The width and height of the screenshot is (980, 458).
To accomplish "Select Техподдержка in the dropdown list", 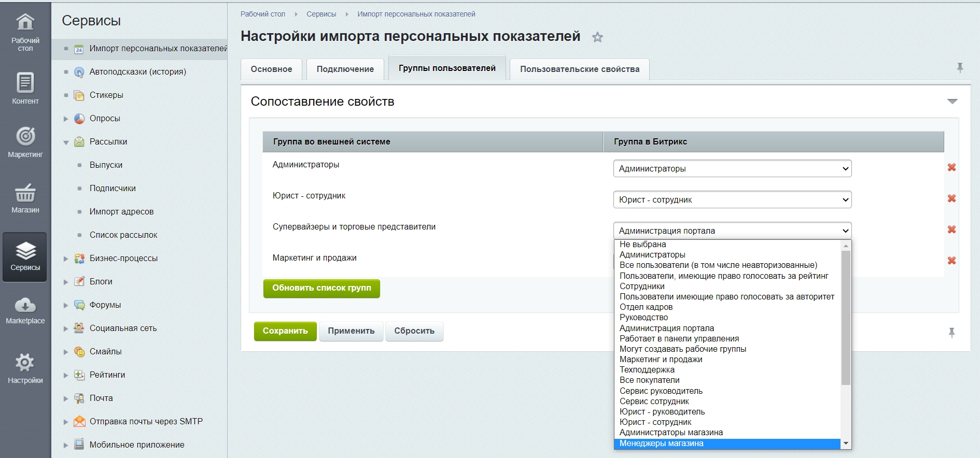I will pos(647,370).
